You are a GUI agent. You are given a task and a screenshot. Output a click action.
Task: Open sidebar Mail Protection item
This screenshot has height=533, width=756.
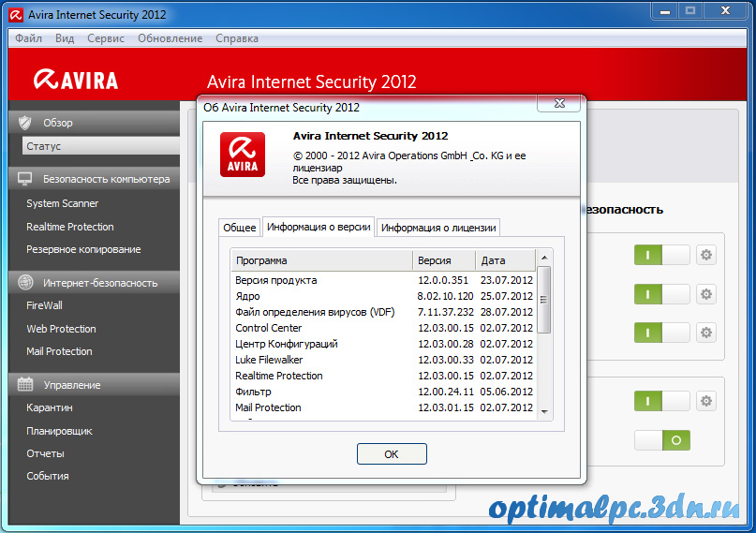click(x=59, y=351)
